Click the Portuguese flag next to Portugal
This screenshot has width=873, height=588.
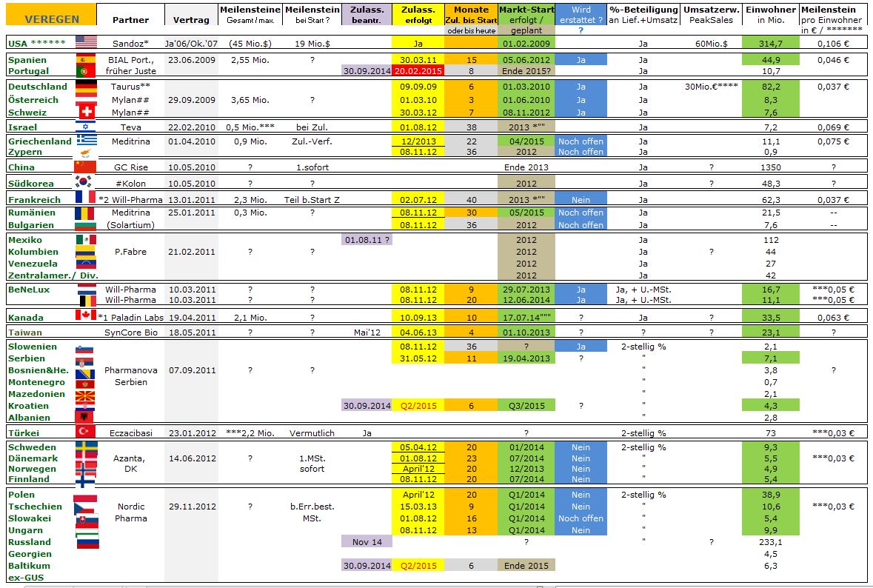(x=85, y=70)
